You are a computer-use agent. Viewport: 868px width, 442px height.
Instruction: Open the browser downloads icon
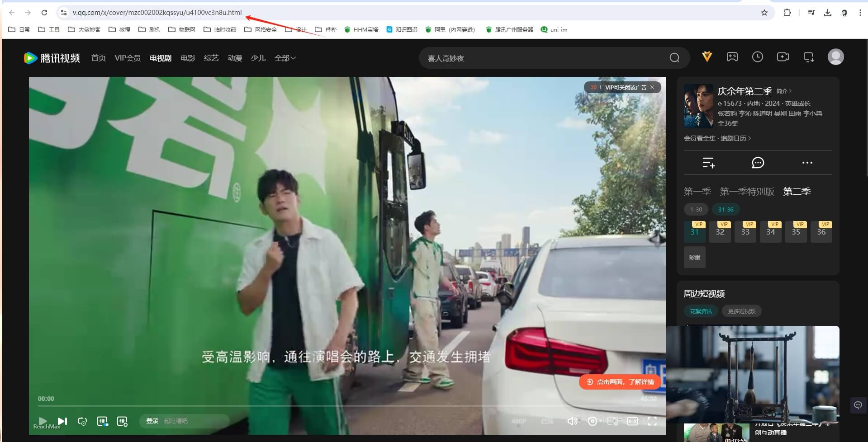pyautogui.click(x=828, y=13)
